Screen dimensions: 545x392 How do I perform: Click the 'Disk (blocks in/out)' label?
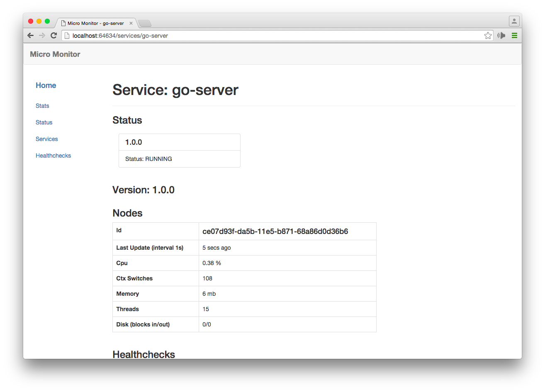143,324
